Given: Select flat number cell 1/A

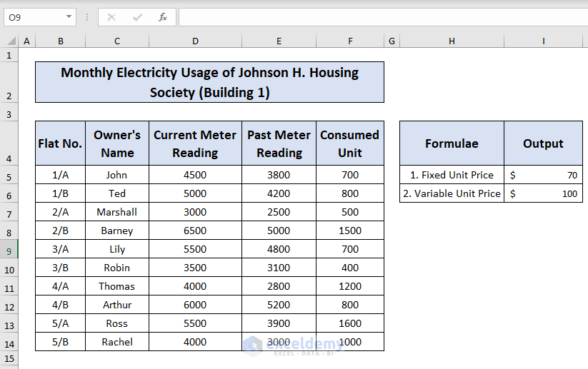Looking at the screenshot, I should [x=61, y=175].
